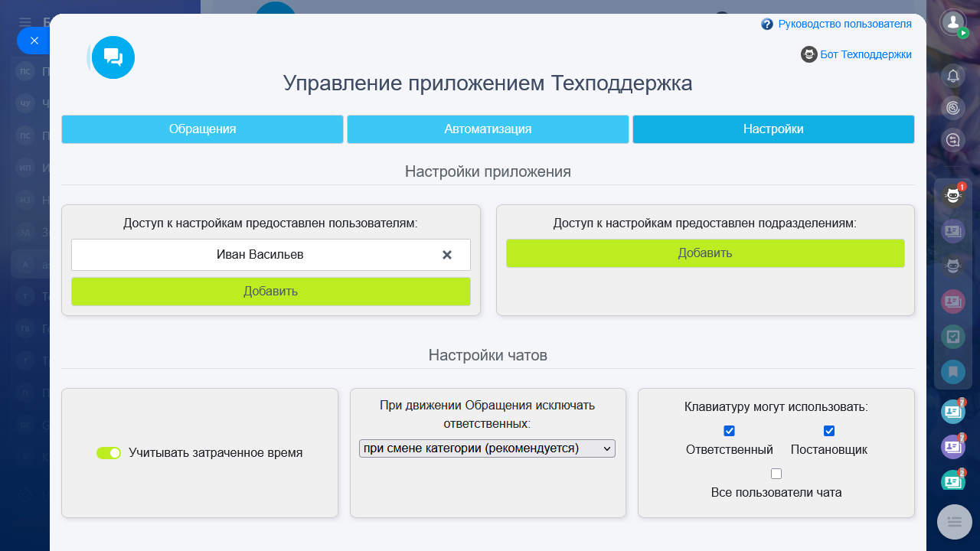Screen dimensions: 980x551
Task: Open the blue bookmark icon in right panel
Action: 953,372
